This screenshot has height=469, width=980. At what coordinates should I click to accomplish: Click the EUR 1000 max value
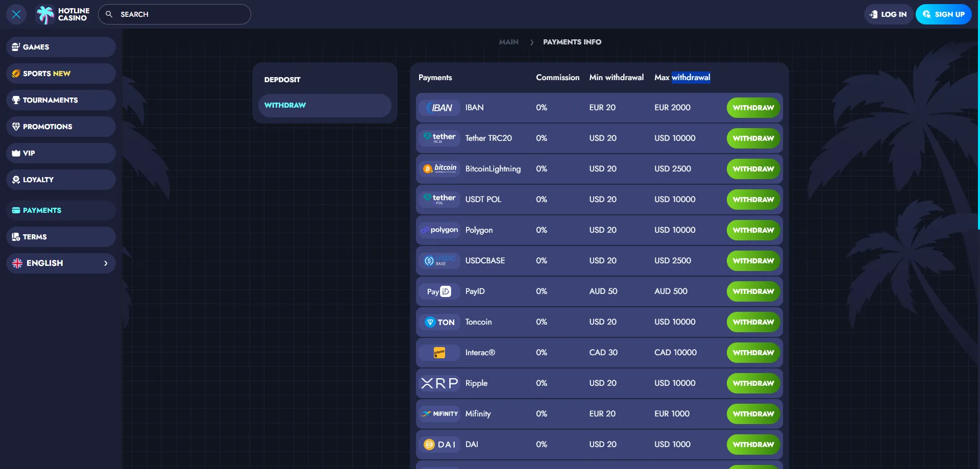(672, 414)
